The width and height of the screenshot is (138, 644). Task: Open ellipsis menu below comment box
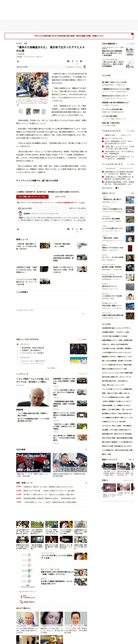(85, 229)
